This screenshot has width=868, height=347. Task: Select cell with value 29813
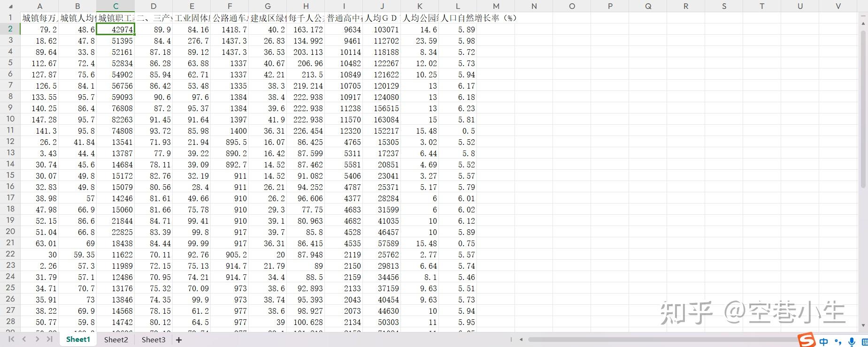click(382, 266)
